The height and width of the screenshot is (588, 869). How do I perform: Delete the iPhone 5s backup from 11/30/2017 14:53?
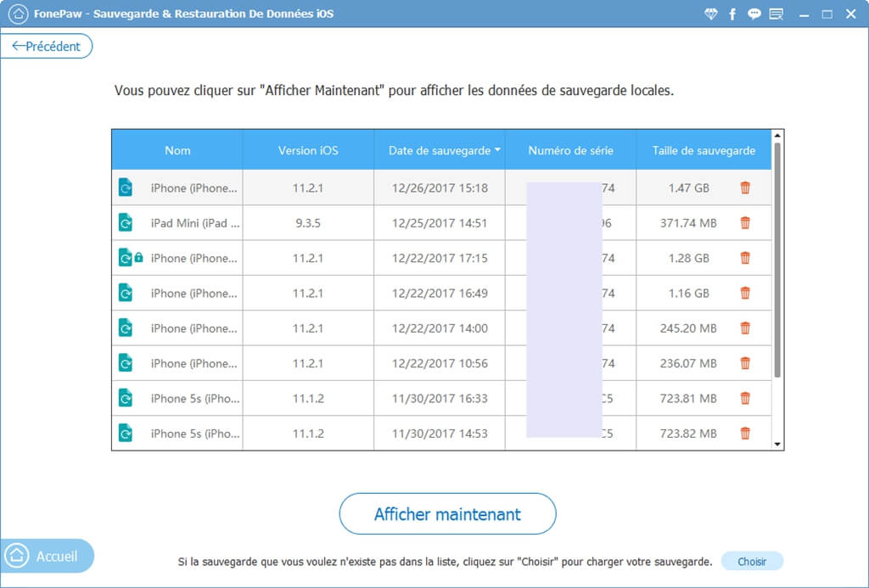tap(745, 433)
